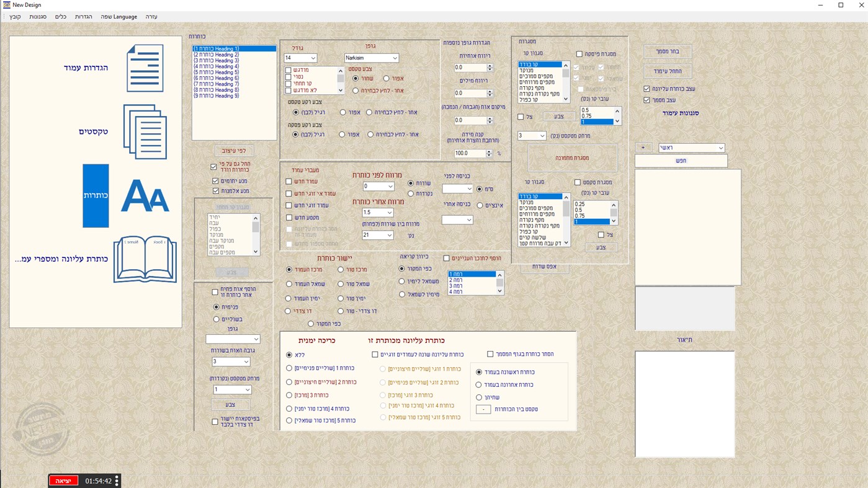This screenshot has height=488, width=868.
Task: Open the קובץ menu
Action: coord(15,17)
